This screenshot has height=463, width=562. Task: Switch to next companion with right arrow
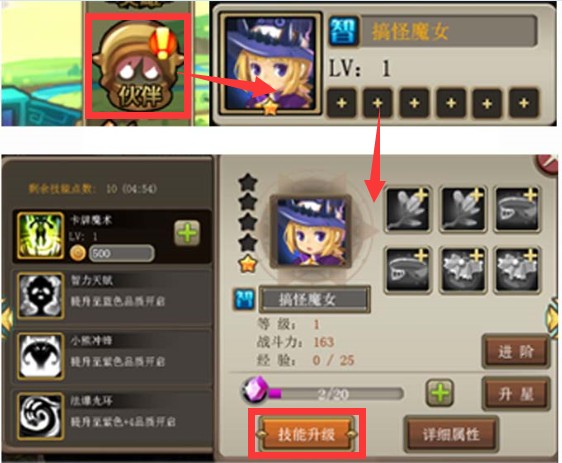(x=555, y=317)
